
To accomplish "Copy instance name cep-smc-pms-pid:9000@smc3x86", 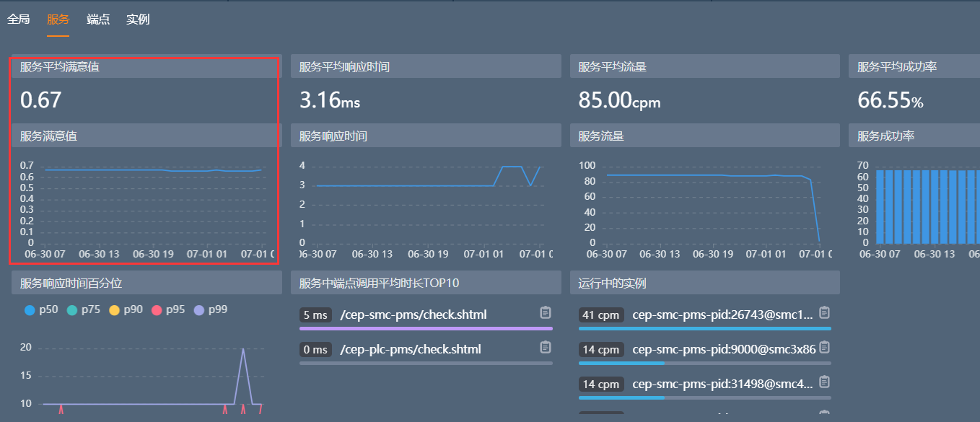I will tap(824, 347).
